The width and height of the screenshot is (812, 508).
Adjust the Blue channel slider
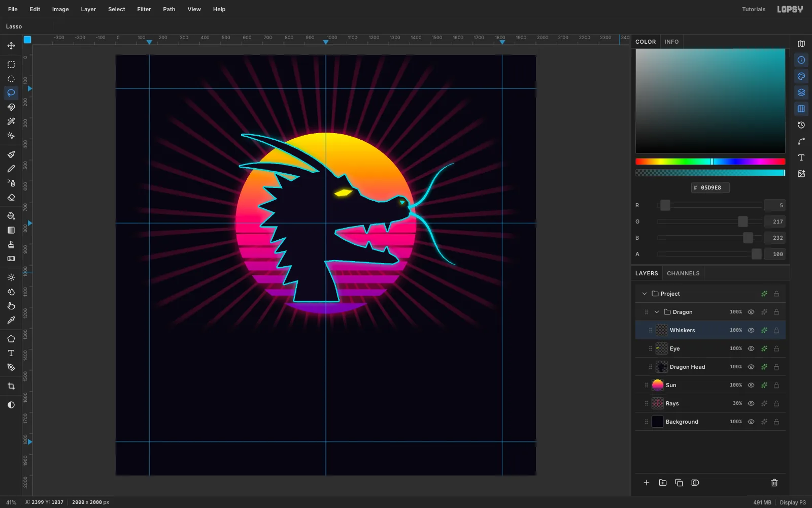click(709, 238)
